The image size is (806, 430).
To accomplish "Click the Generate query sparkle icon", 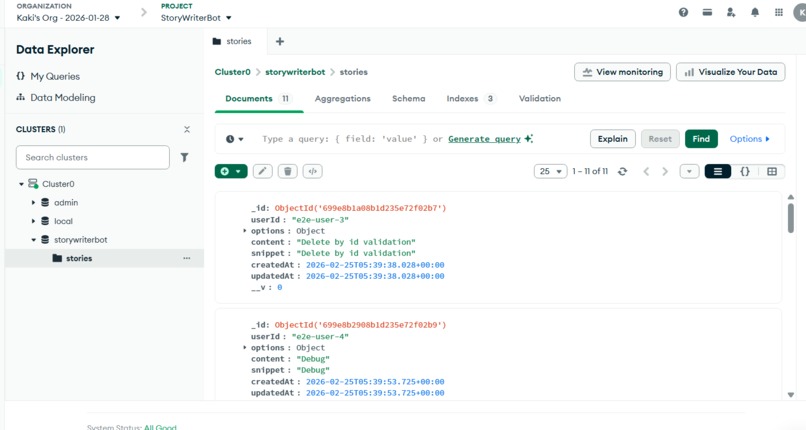I will click(528, 139).
